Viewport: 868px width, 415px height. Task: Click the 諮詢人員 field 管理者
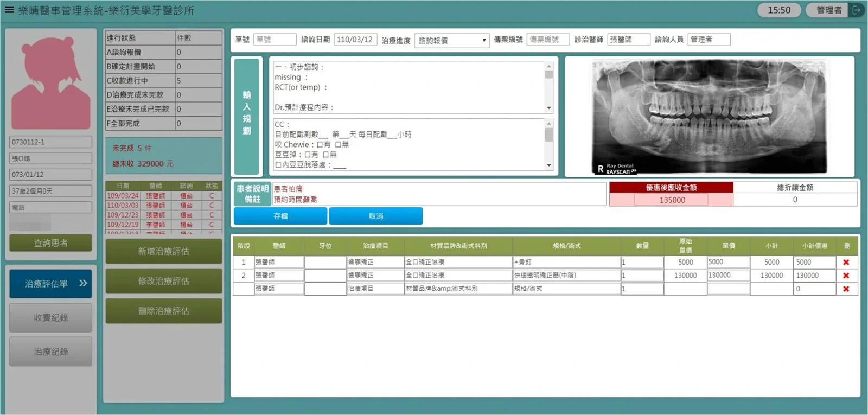[709, 40]
